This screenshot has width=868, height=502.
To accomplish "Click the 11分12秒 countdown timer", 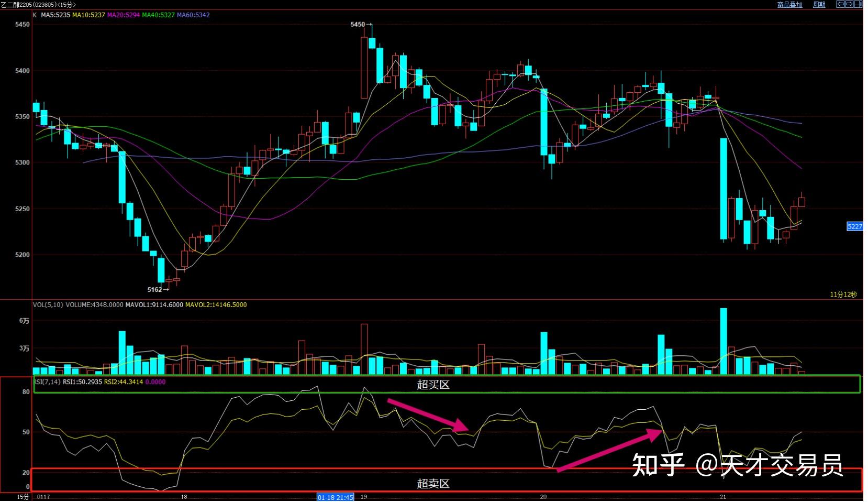I will point(843,294).
